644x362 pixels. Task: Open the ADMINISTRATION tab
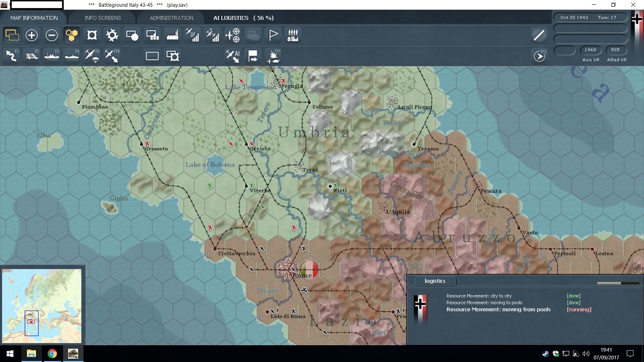tap(171, 18)
